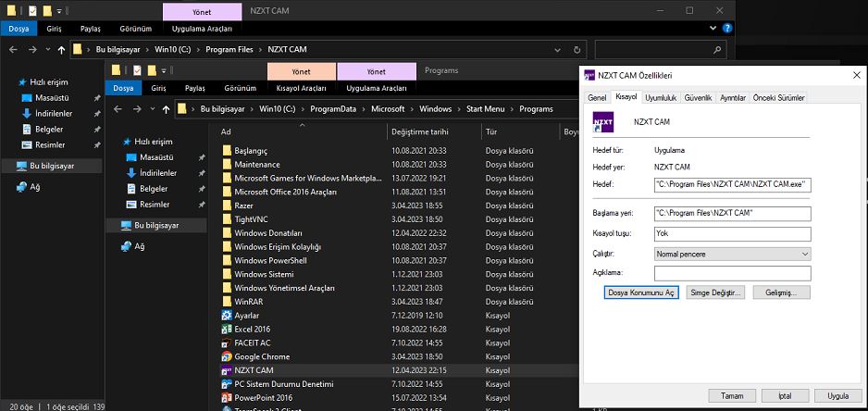Click the refresh icon in the NZXT CAM address bar

pyautogui.click(x=577, y=49)
